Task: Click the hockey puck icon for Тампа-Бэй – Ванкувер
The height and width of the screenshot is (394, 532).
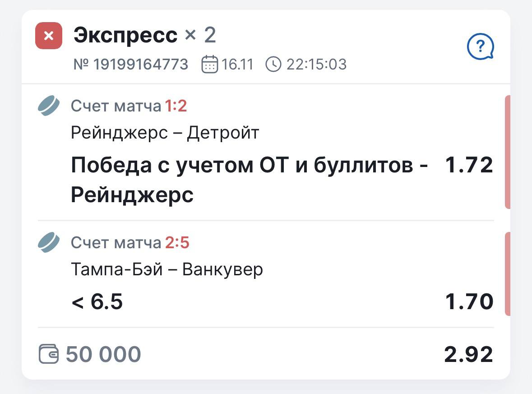Action: coord(48,243)
